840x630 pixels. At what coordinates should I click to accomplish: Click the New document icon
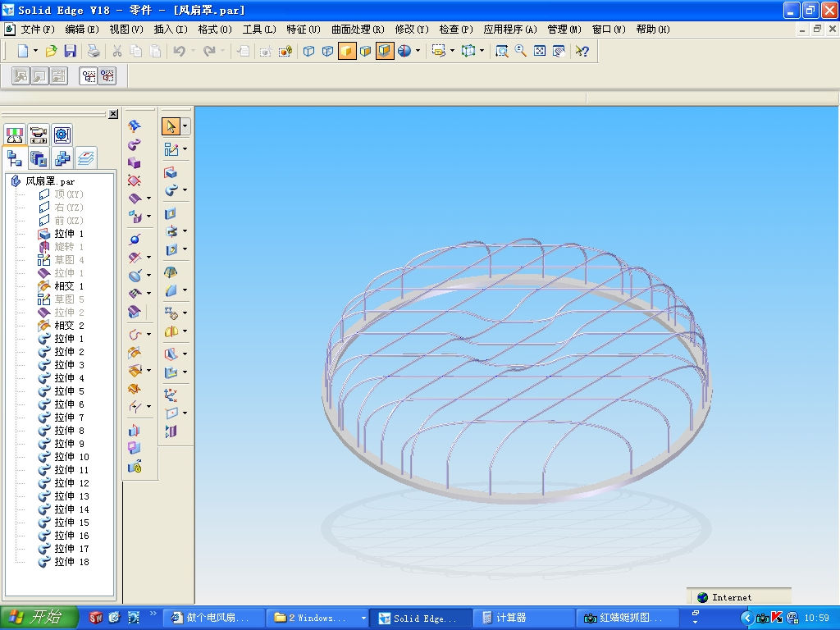(x=22, y=51)
